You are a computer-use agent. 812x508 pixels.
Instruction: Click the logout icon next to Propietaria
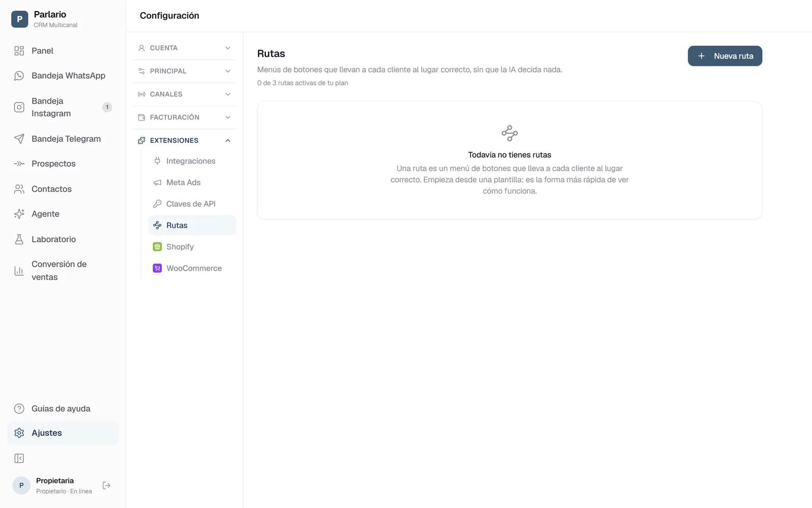(x=107, y=486)
